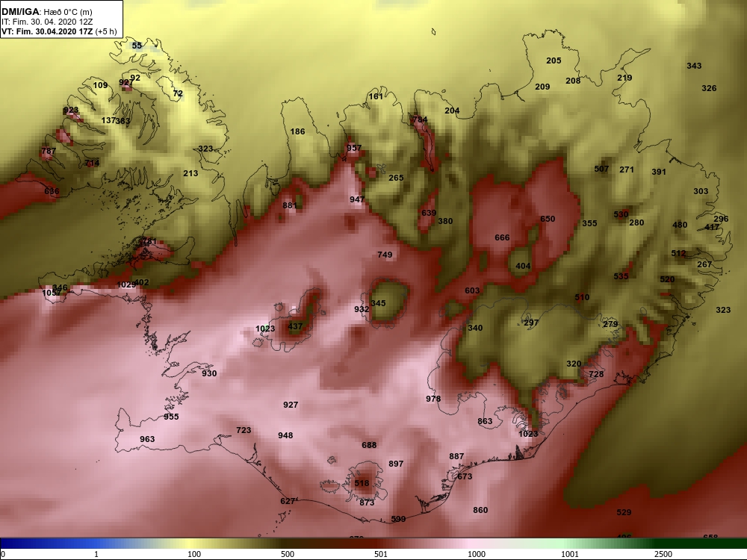Click the map value '930'
747x560 pixels.
[209, 373]
